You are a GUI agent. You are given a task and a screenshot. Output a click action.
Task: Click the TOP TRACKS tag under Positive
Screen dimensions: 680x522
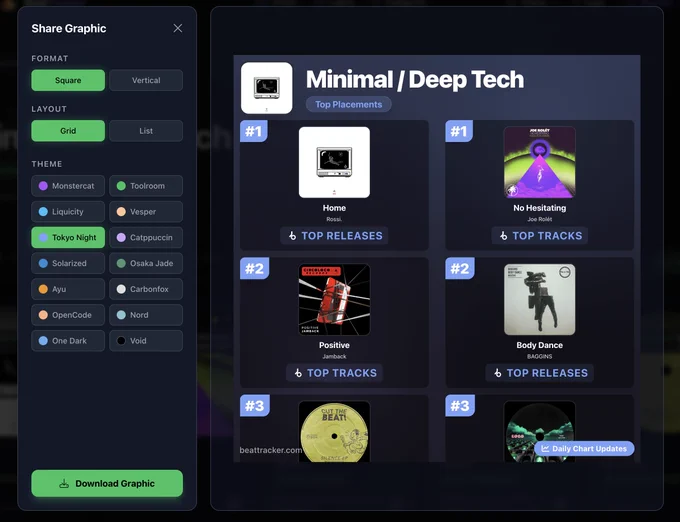[334, 373]
